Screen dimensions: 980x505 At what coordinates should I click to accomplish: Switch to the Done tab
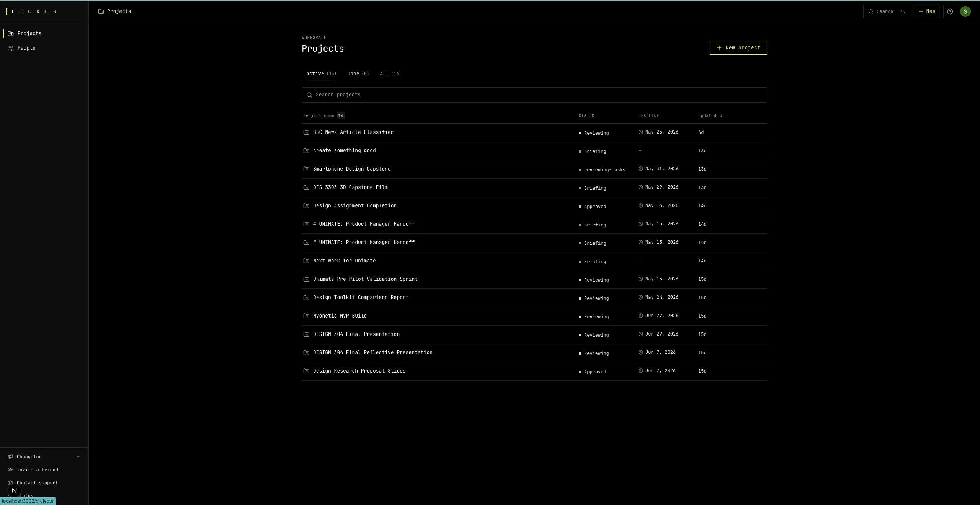358,74
